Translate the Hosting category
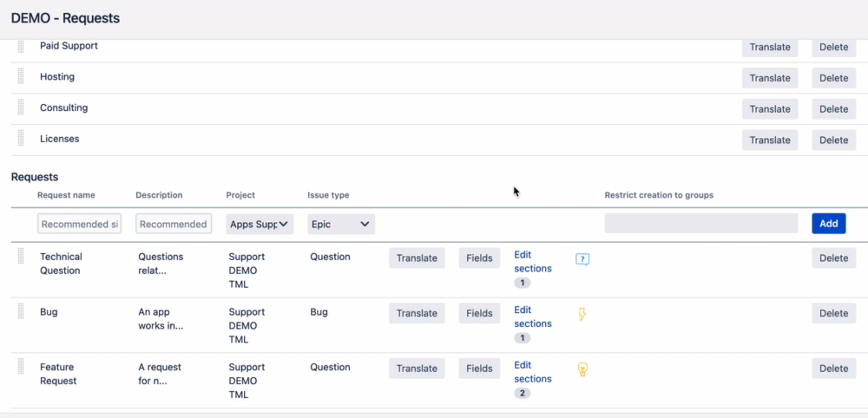The height and width of the screenshot is (418, 868). click(770, 78)
